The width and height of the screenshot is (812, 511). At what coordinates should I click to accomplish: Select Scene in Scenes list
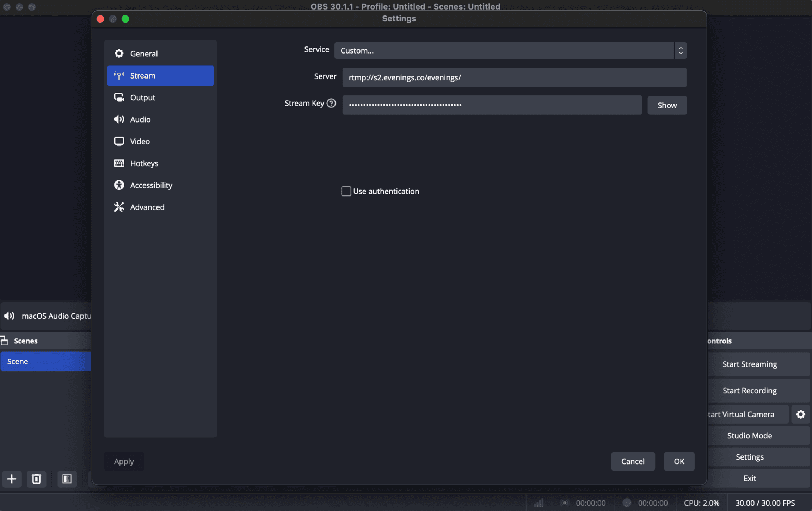click(x=45, y=361)
